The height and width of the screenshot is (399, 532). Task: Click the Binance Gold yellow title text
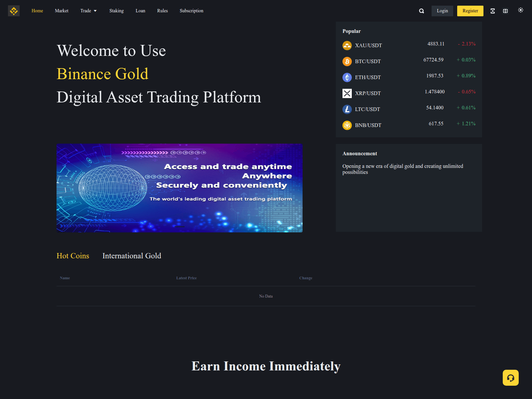tap(102, 74)
